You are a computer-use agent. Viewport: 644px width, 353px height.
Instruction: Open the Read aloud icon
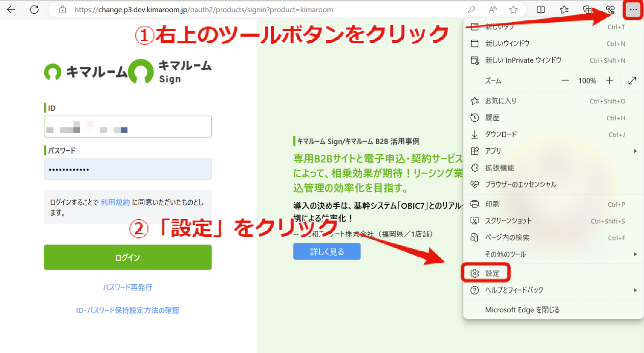point(493,10)
